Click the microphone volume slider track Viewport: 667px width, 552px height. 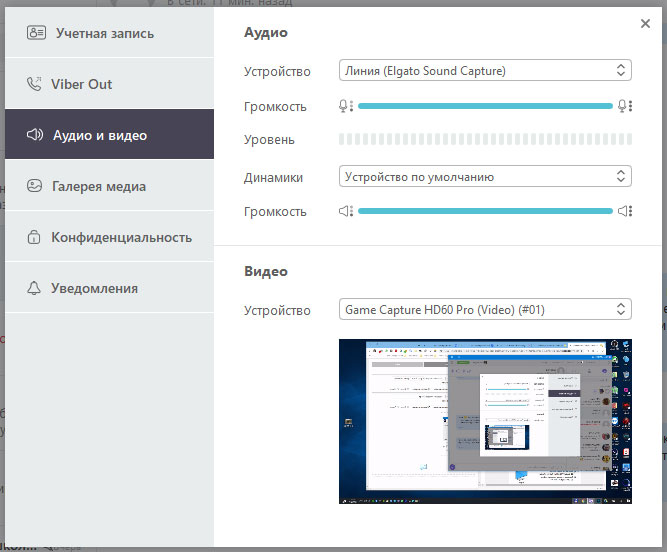485,106
